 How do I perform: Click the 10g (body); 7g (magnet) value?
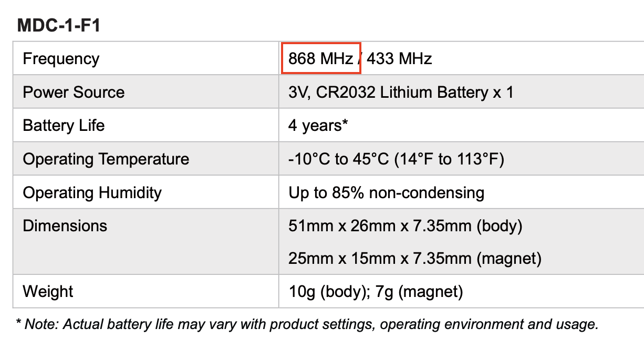376,291
